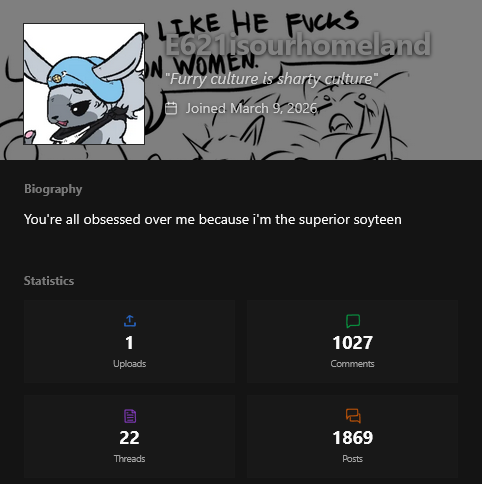Click the orange Posts chat icon
Image resolution: width=482 pixels, height=484 pixels.
[x=353, y=416]
